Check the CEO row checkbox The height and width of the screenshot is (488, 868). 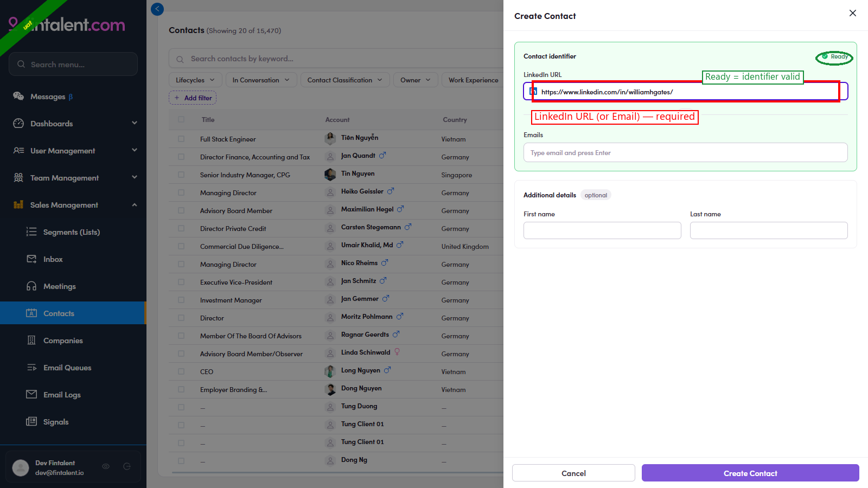181,371
